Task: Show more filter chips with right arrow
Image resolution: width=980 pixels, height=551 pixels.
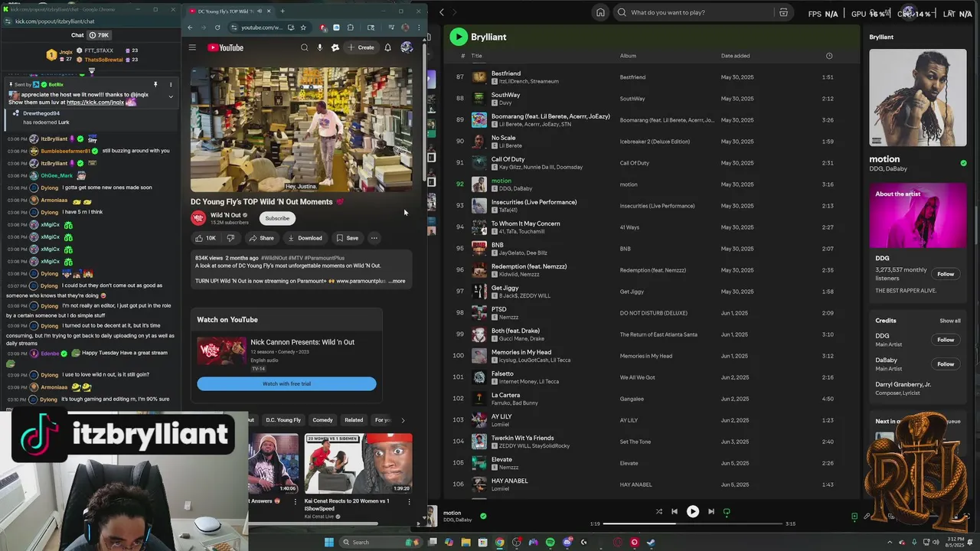Action: coord(403,419)
